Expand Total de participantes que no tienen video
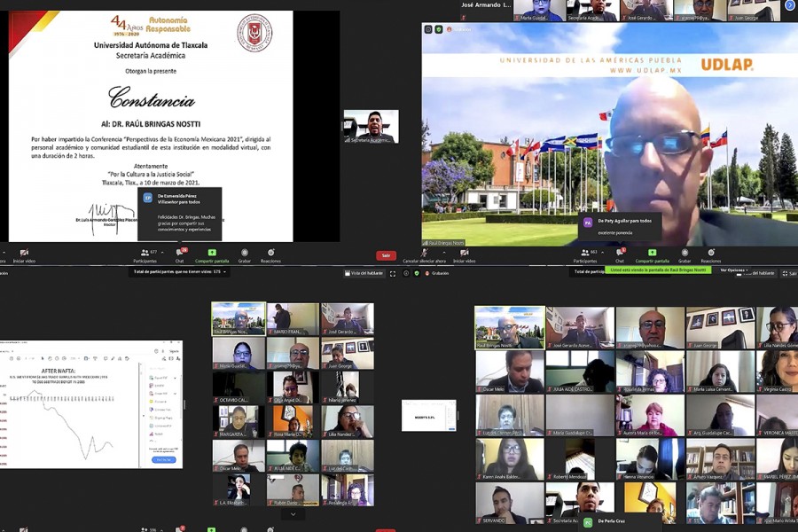The height and width of the screenshot is (532, 798). pyautogui.click(x=180, y=272)
